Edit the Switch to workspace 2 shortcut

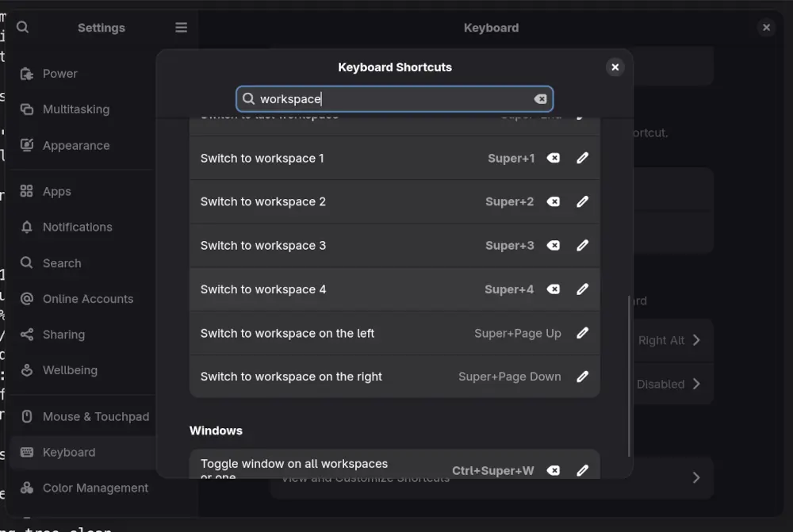583,201
